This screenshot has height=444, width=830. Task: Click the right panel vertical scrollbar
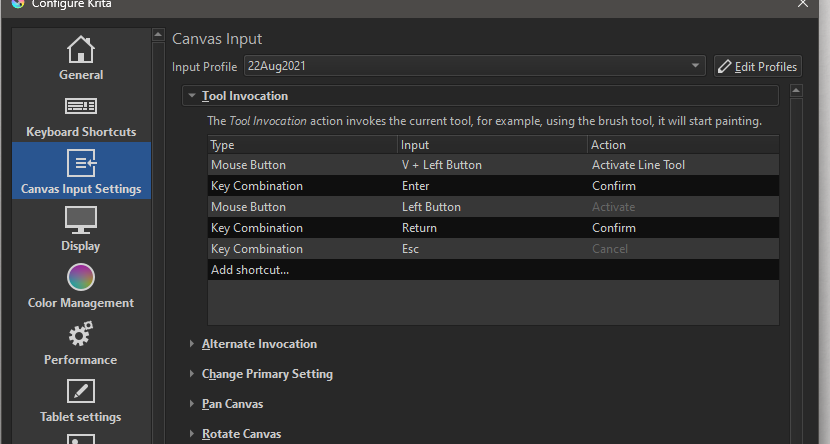796,260
